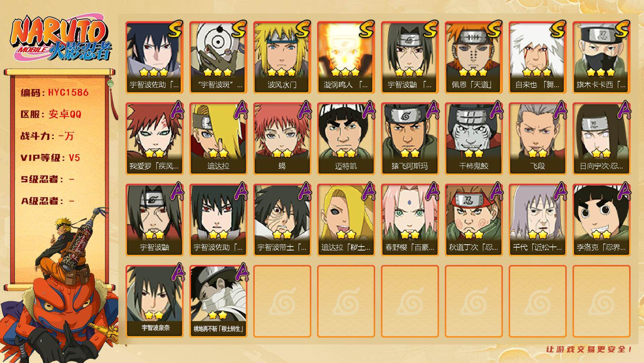Click the 飞段 ninja card
Image resolution: width=644 pixels, height=363 pixels.
point(537,138)
